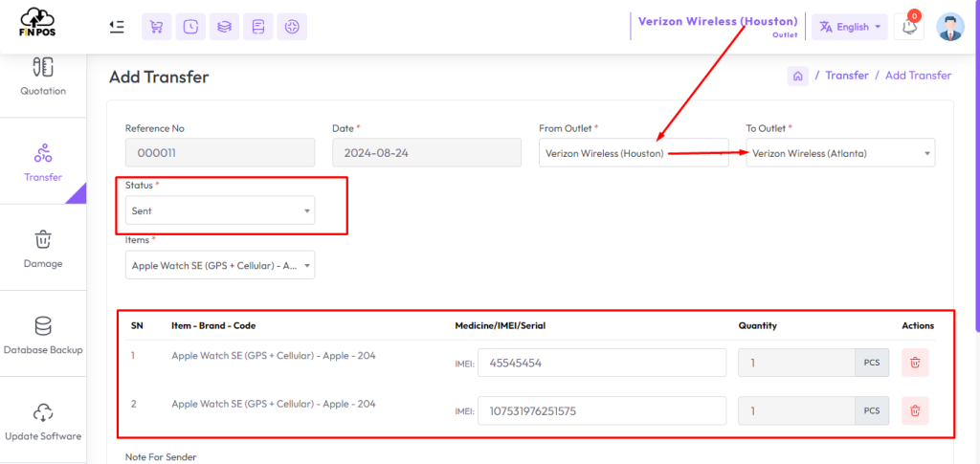Screen dimensions: 980x464
Task: Click the stacked layers shortcut icon
Action: (224, 27)
